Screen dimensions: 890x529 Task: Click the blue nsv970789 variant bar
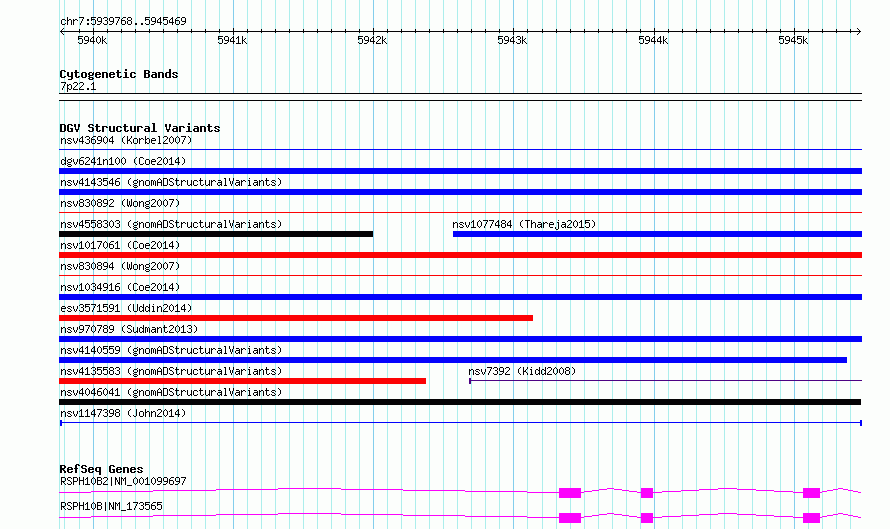[460, 339]
